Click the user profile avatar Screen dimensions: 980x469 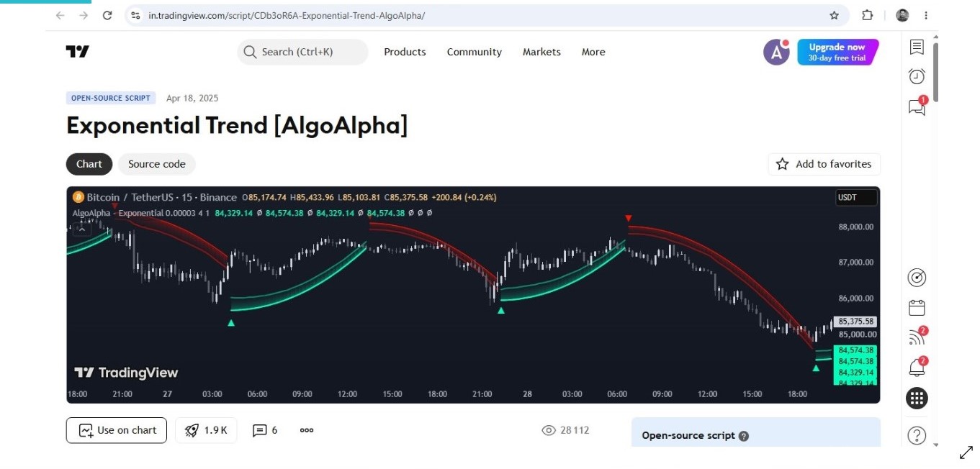[776, 52]
